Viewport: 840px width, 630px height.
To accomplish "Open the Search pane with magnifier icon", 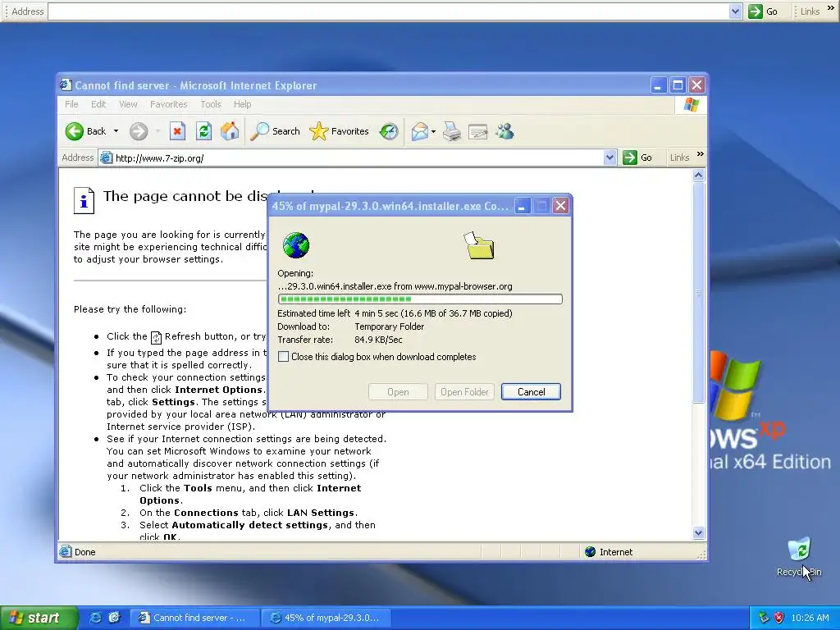I will (275, 131).
